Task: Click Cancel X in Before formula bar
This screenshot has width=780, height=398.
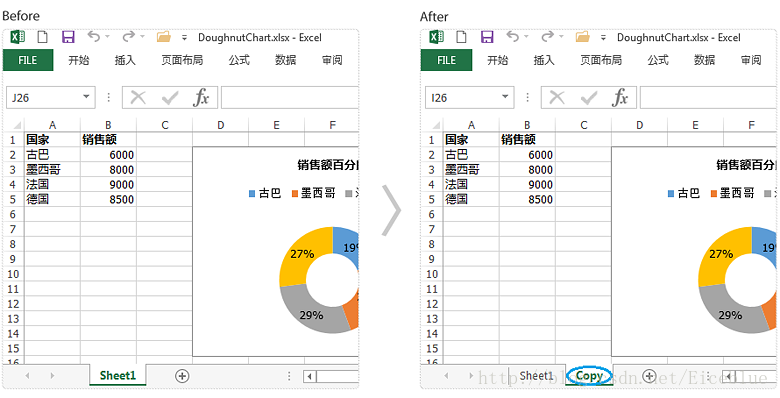Action: point(138,98)
